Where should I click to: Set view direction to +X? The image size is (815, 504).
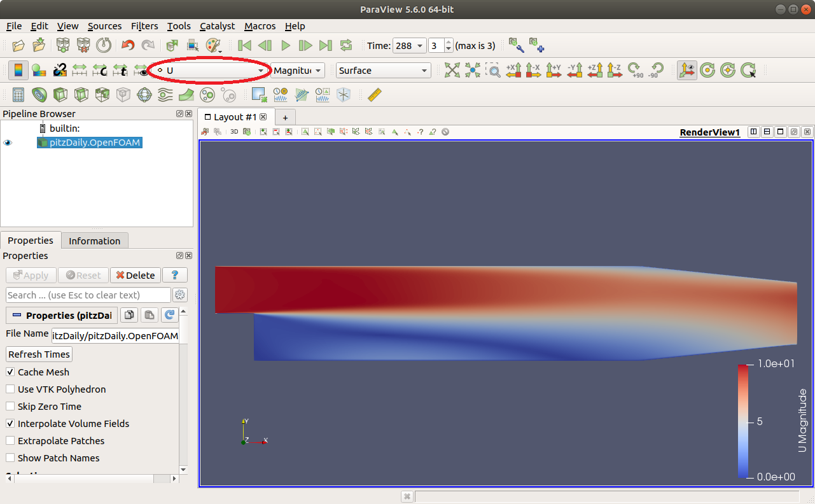tap(513, 70)
